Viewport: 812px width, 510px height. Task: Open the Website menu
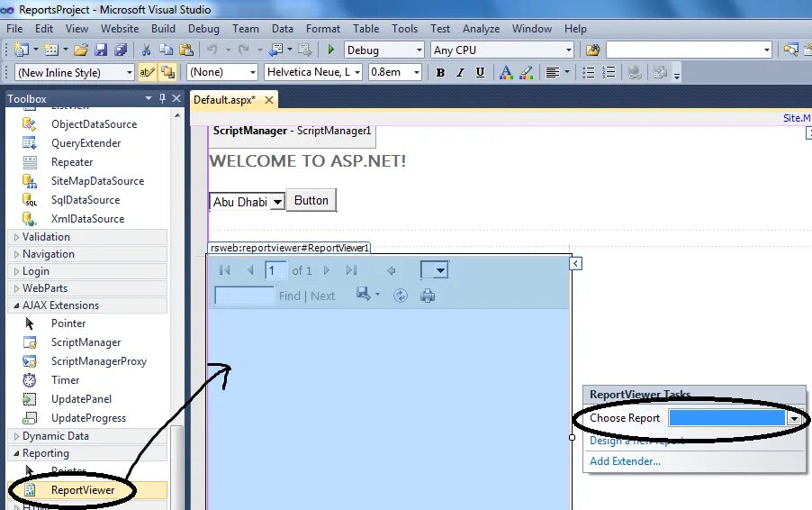click(x=120, y=29)
